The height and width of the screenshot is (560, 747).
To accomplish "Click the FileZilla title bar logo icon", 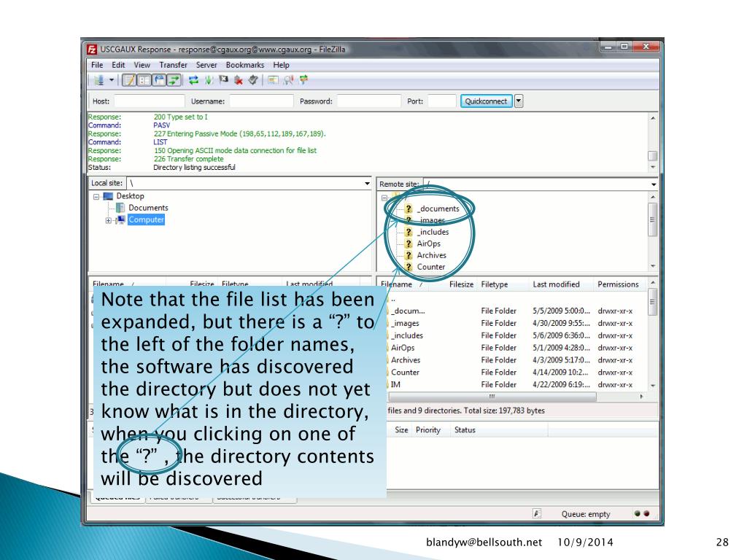I will click(92, 49).
